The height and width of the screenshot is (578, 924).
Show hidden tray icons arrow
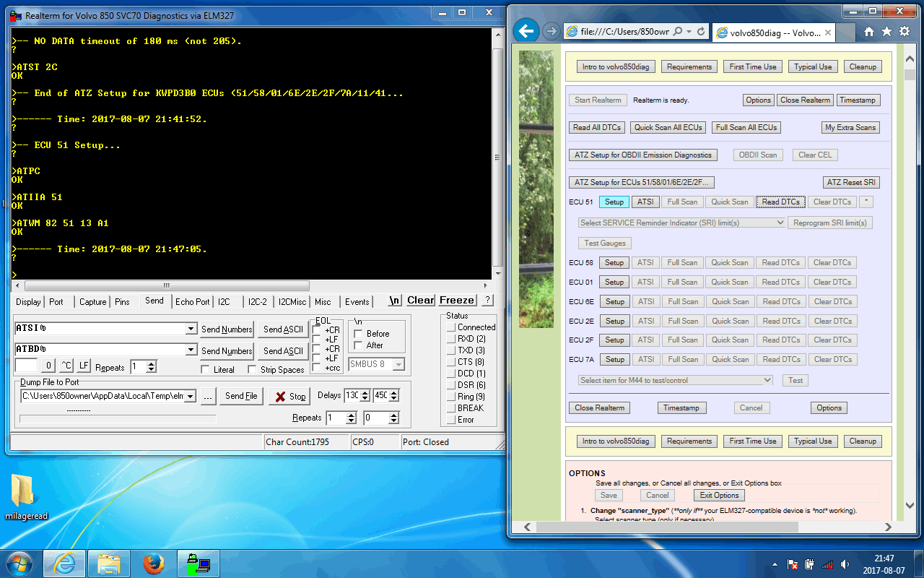[x=775, y=564]
